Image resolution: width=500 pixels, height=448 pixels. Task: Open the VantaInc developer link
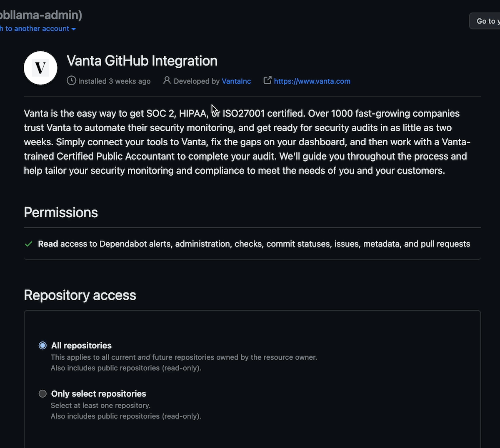pos(236,81)
